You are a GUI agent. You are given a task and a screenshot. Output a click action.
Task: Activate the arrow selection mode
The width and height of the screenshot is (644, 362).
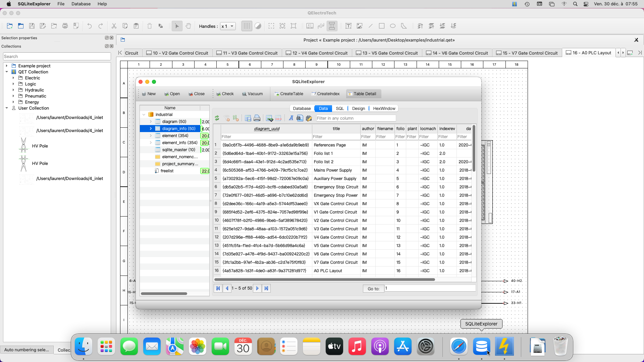177,26
